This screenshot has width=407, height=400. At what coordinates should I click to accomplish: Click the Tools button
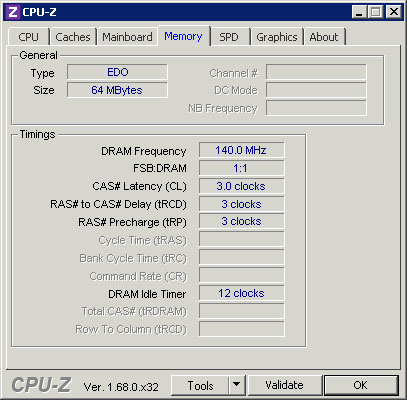click(x=200, y=385)
